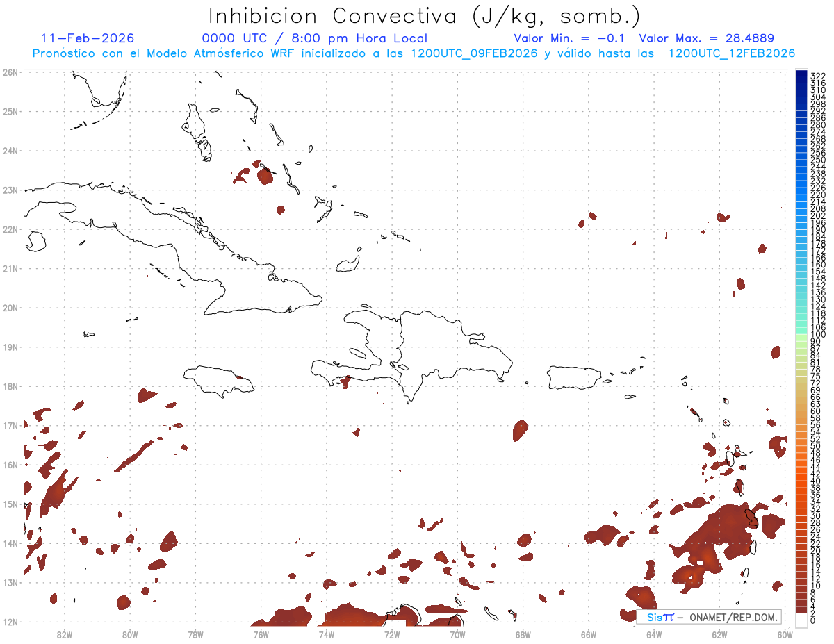Click the '64W' longitude label
The image size is (834, 644).
654,634
